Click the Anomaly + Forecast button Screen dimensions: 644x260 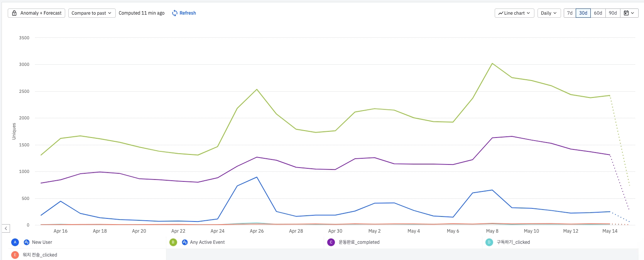(37, 13)
